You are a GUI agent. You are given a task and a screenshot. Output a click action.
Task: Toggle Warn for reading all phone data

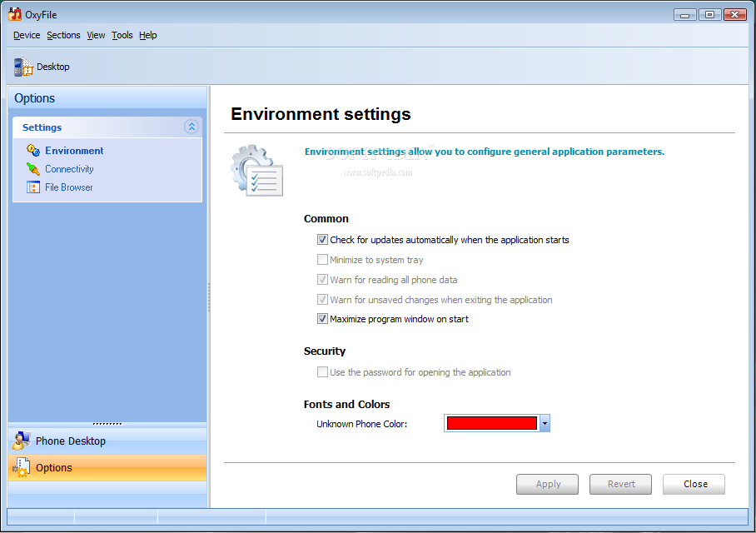tap(322, 280)
